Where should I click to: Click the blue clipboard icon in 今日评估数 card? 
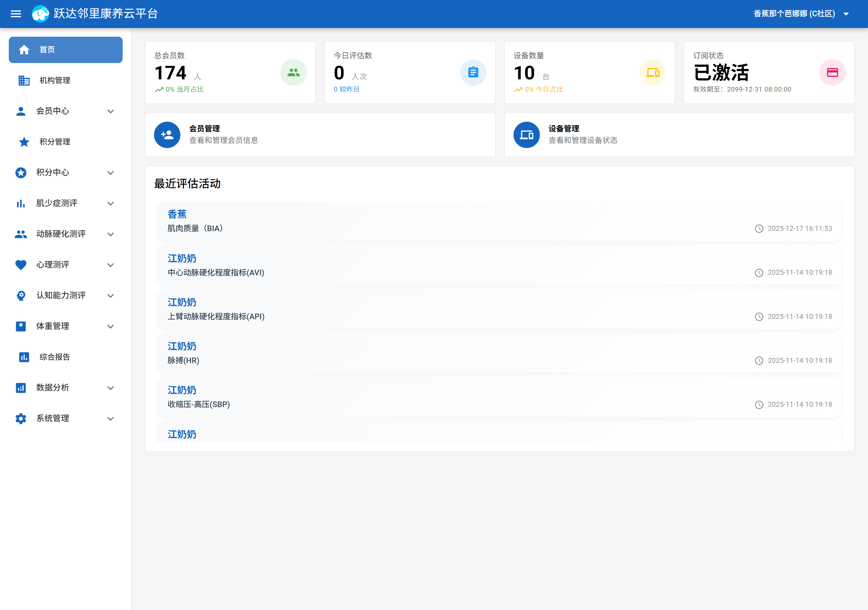(x=473, y=72)
